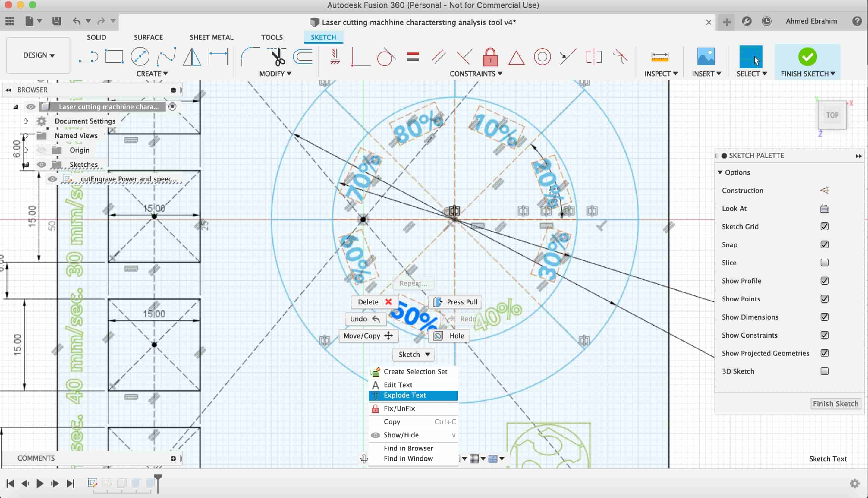Apply Horizontal/Vertical constraint
This screenshot has height=498, width=868.
pyautogui.click(x=335, y=57)
